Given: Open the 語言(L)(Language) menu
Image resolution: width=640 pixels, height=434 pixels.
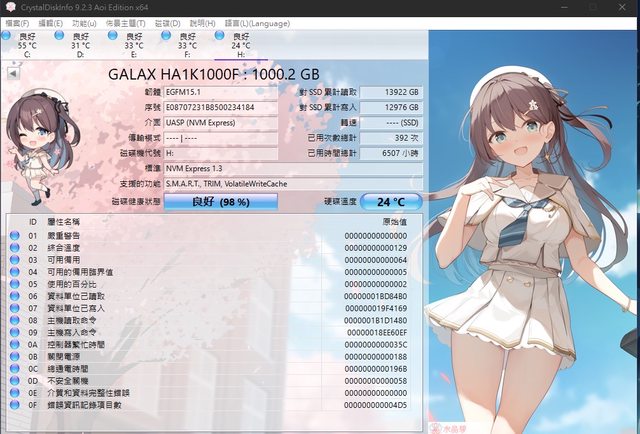Looking at the screenshot, I should click(x=257, y=24).
